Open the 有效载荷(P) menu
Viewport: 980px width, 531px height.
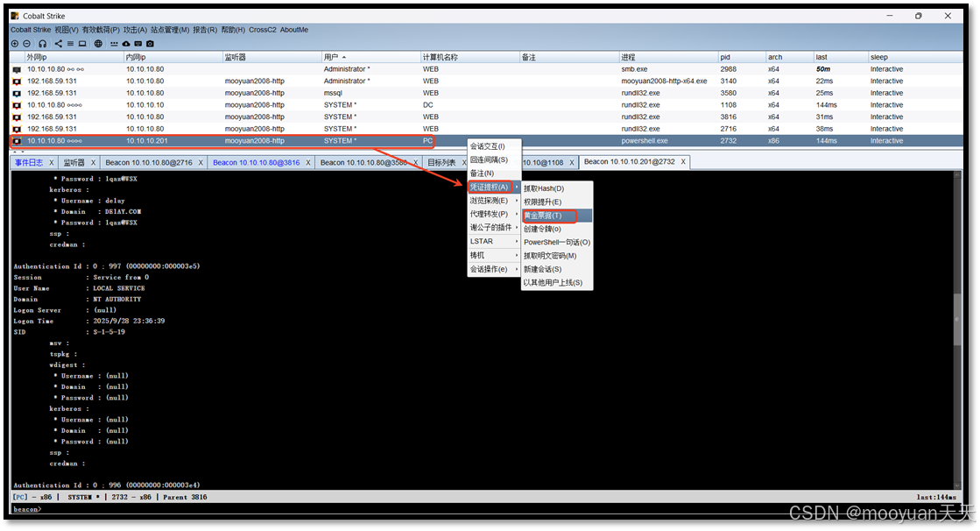click(x=101, y=30)
